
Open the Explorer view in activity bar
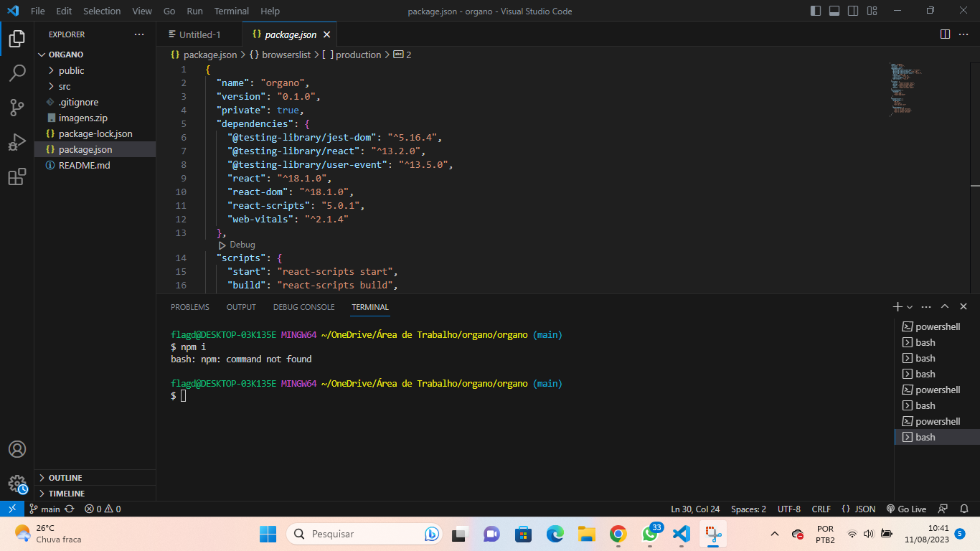(17, 39)
